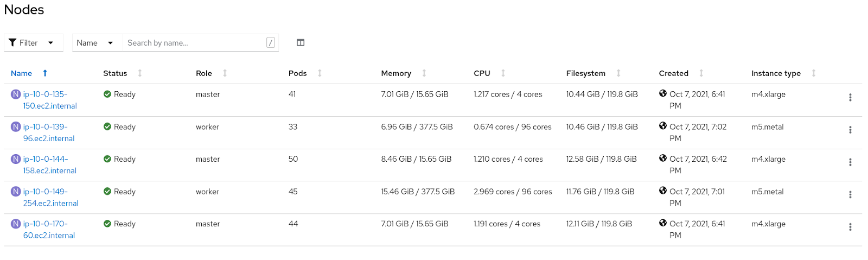Sort nodes by Filesystem sort icon
This screenshot has width=868, height=260.
618,73
